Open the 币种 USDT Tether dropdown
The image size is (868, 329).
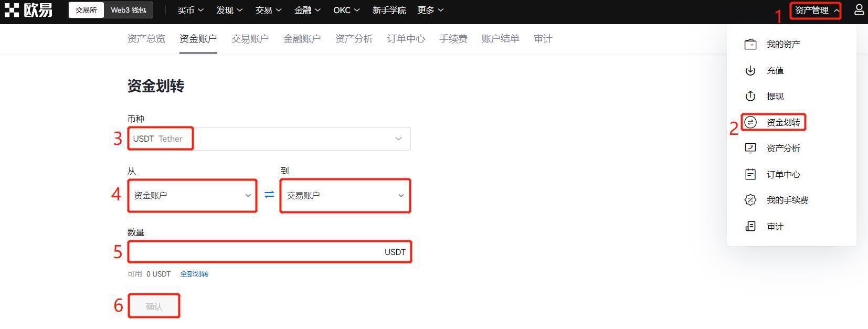coord(269,139)
